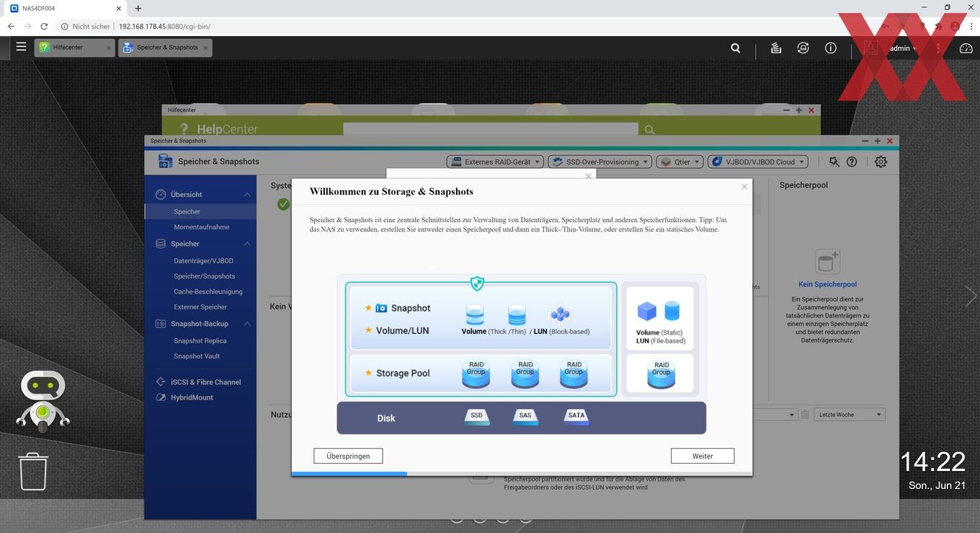980x533 pixels.
Task: Open the QTS main menu hamburger icon
Action: coord(21,47)
